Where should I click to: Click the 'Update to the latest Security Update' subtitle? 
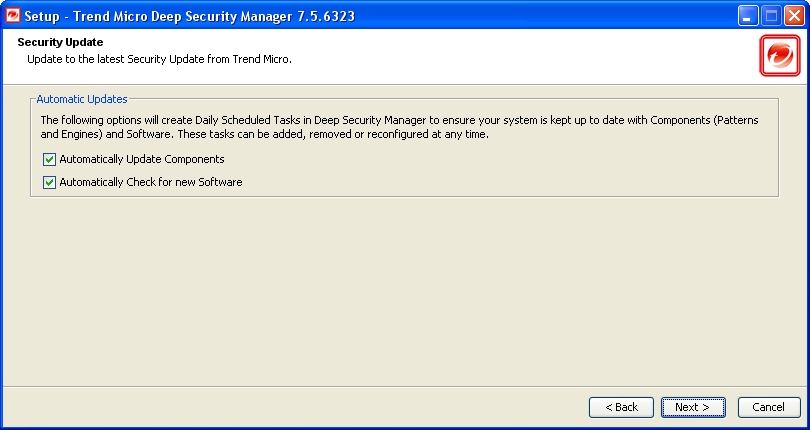[158, 59]
